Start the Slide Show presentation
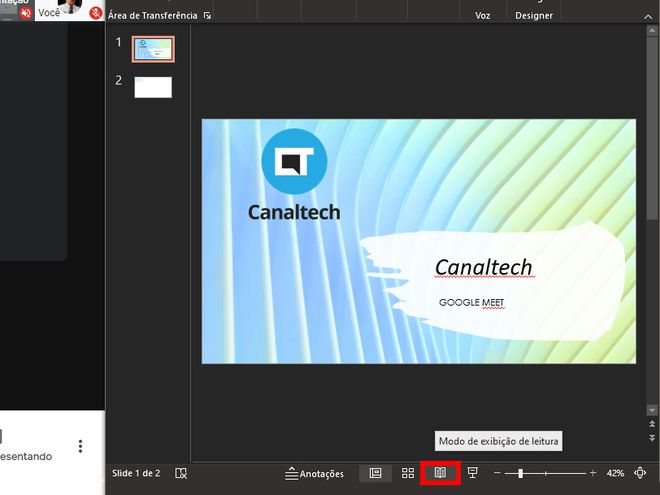The height and width of the screenshot is (495, 660). (x=473, y=473)
